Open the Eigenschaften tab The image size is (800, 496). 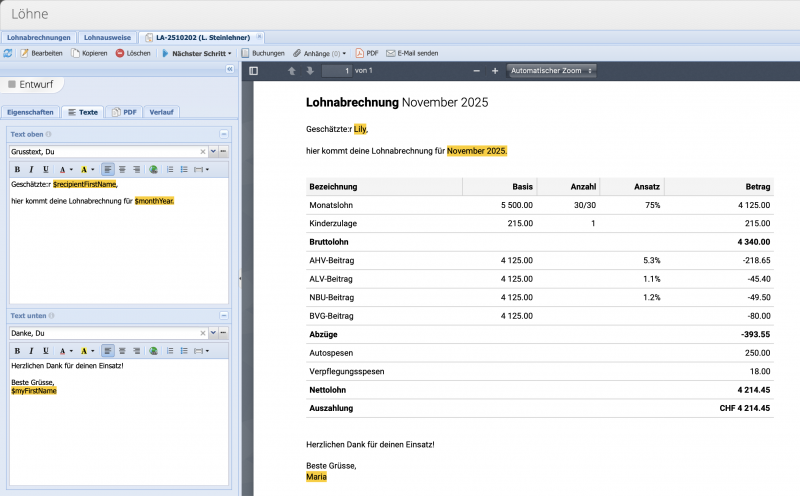pos(30,112)
